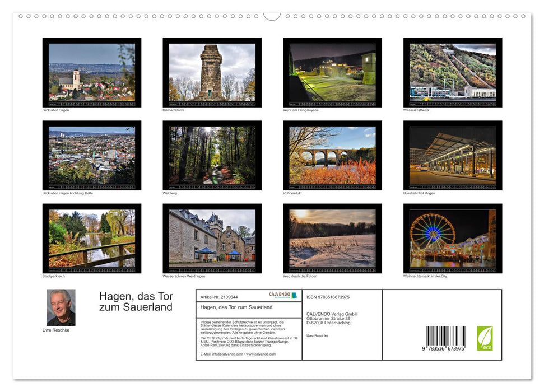
Task: Select the Bismarckturm thumbnail image
Action: coord(212,72)
